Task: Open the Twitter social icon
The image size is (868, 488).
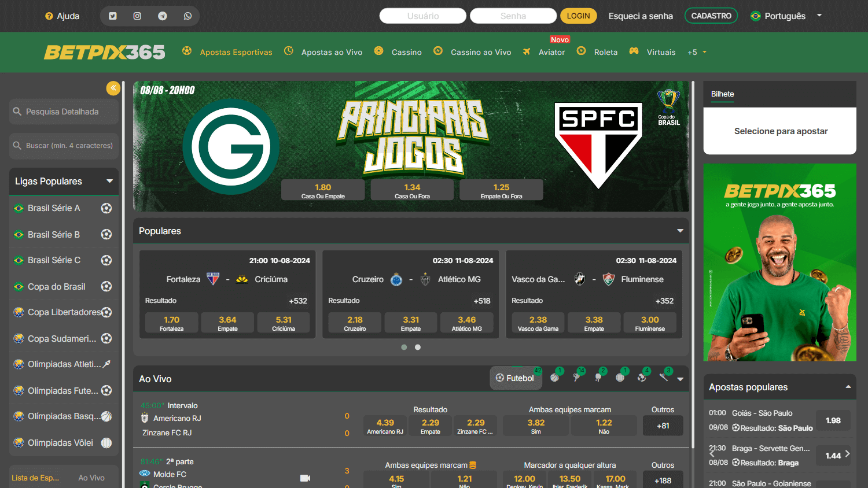Action: pos(113,16)
